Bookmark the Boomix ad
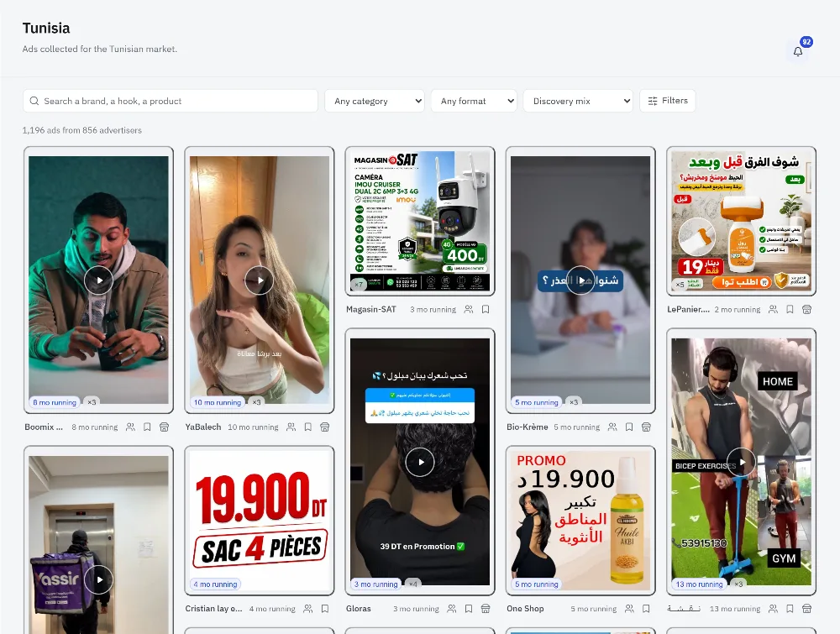Screen dimensions: 840x634 147,427
